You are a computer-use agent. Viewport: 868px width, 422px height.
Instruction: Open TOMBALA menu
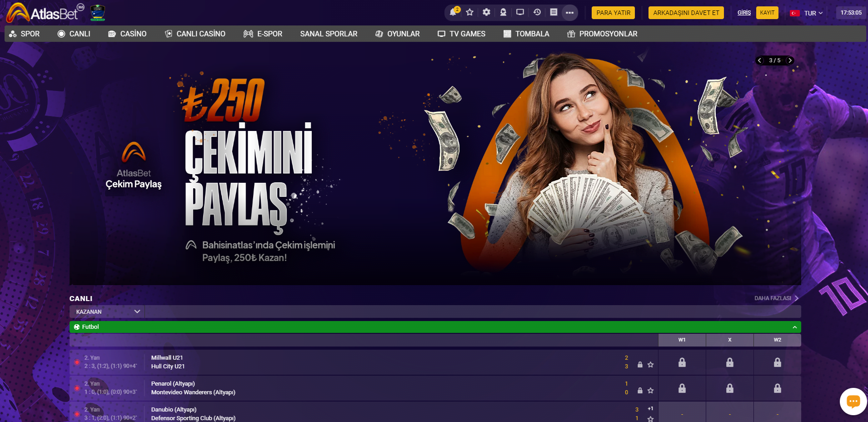(526, 34)
